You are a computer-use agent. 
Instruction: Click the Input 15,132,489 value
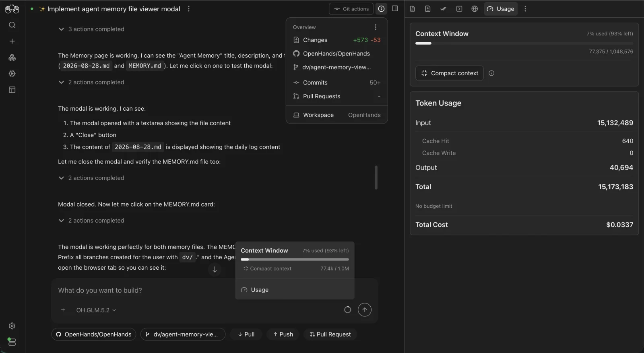point(615,123)
